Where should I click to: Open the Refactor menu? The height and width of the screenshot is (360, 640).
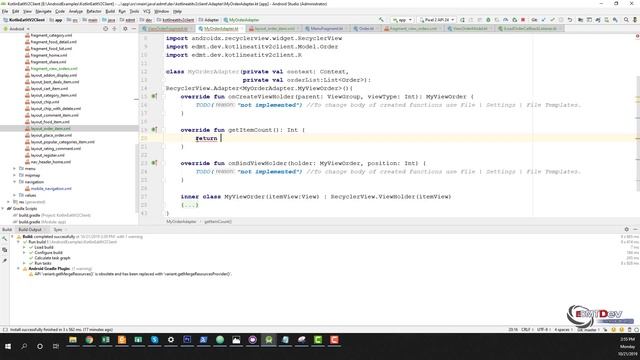(x=94, y=11)
